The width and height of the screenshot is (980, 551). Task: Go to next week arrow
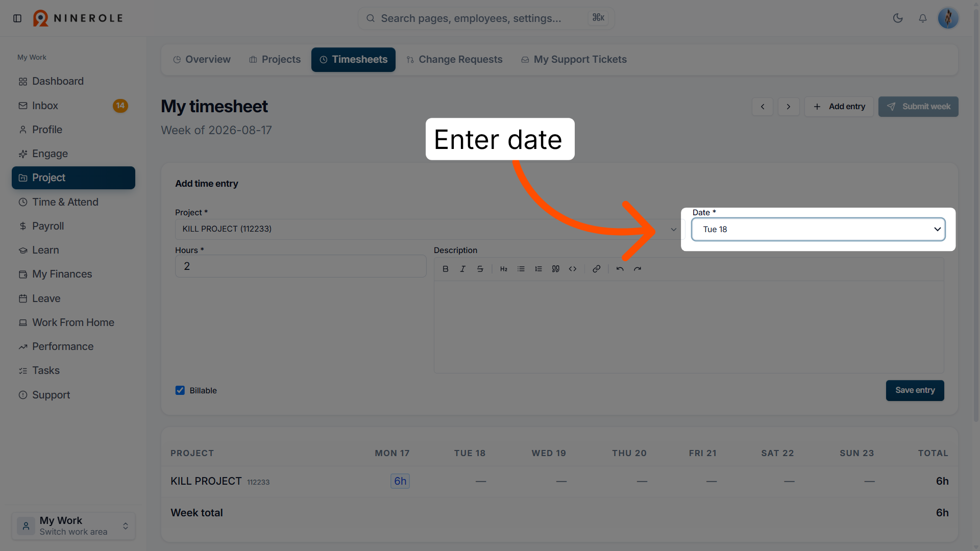point(789,107)
